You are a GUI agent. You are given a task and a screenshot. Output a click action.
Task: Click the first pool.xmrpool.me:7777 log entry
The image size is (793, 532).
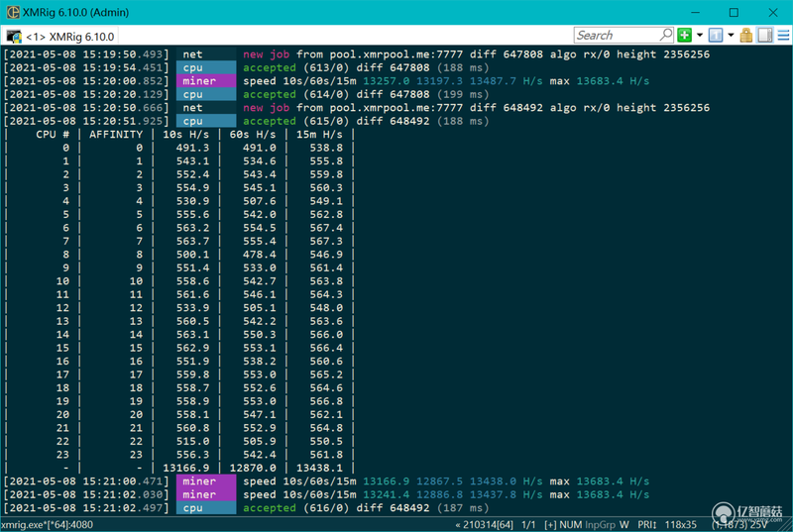click(396, 54)
